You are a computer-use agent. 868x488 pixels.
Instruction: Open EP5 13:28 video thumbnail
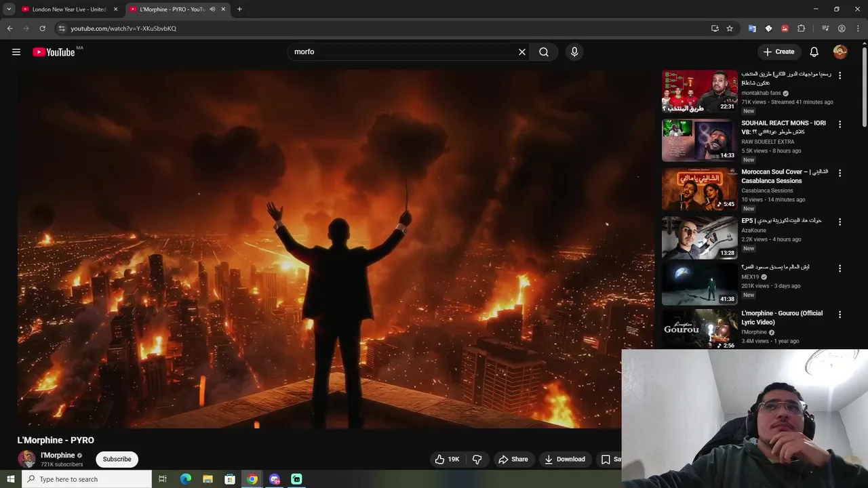pyautogui.click(x=699, y=238)
